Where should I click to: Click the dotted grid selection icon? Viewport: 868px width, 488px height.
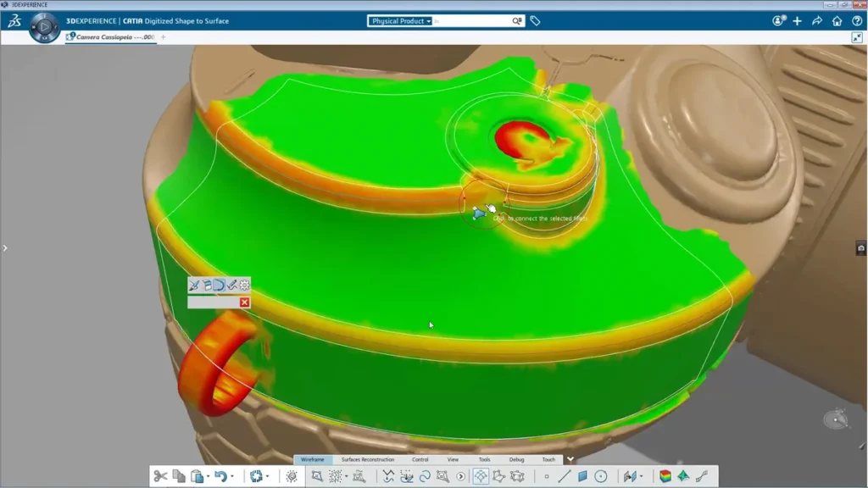click(336, 476)
